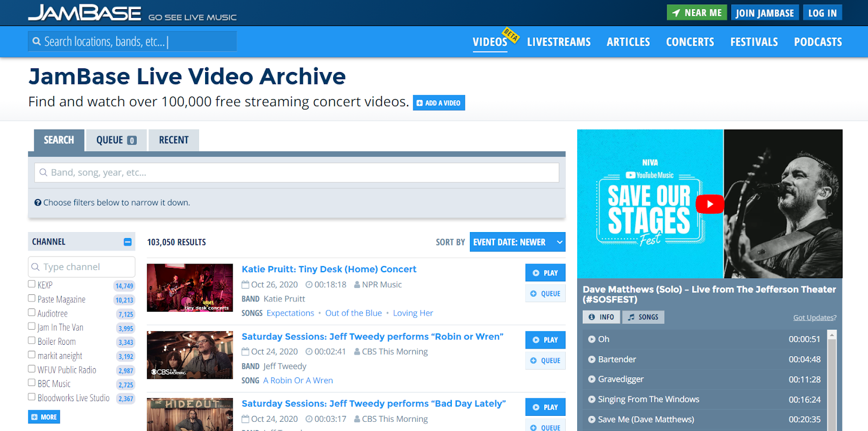
Task: Open the VIDEOS nav item
Action: [490, 42]
